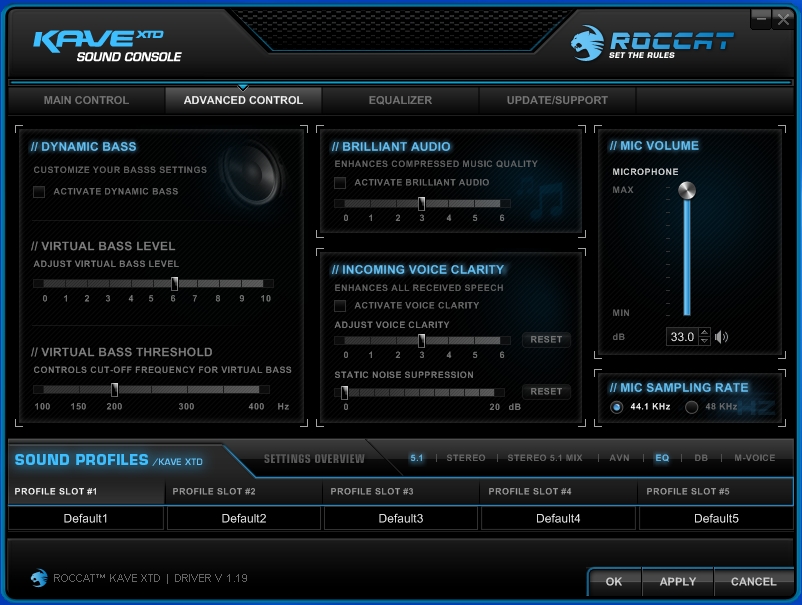This screenshot has width=802, height=605.
Task: Open the Main Control tab
Action: pos(86,100)
